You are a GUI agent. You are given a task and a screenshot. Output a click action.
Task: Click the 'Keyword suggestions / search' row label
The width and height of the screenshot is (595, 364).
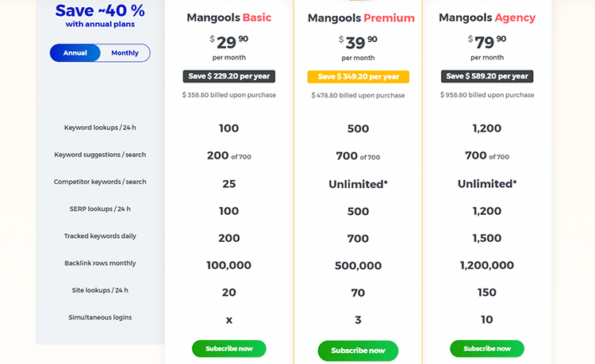point(100,155)
